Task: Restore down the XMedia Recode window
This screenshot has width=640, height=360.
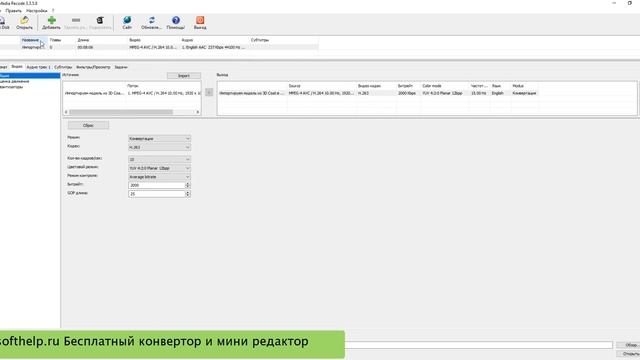Action: click(630, 3)
